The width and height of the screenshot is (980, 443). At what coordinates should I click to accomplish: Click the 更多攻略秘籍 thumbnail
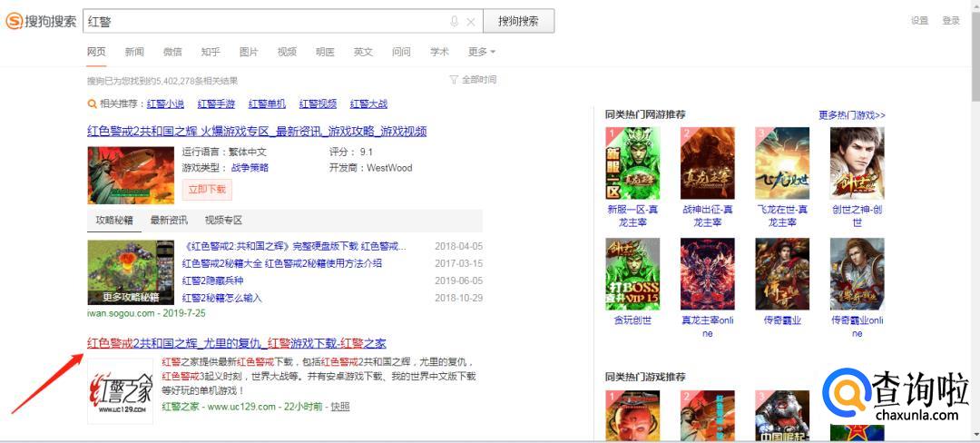click(131, 272)
